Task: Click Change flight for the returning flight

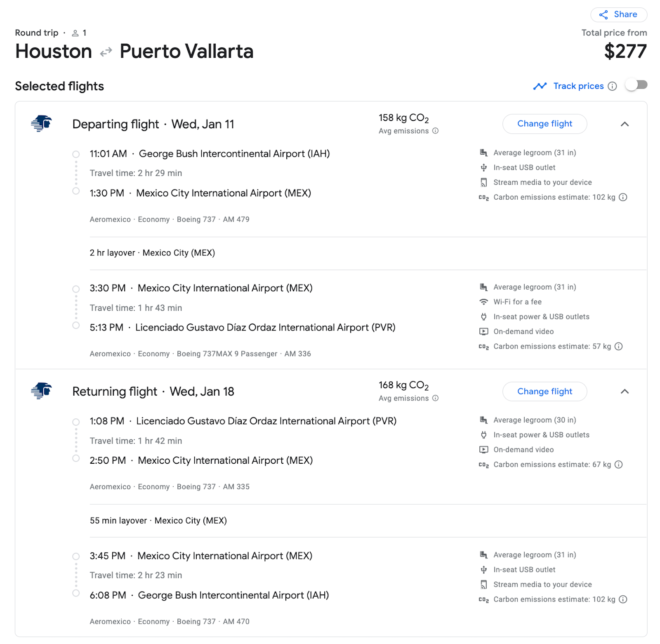Action: point(544,392)
